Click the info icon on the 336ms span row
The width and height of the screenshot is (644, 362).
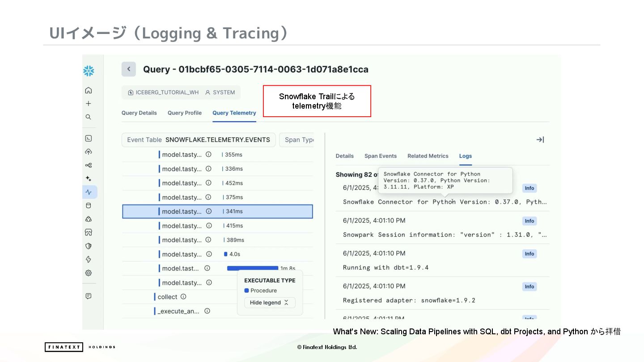(208, 168)
